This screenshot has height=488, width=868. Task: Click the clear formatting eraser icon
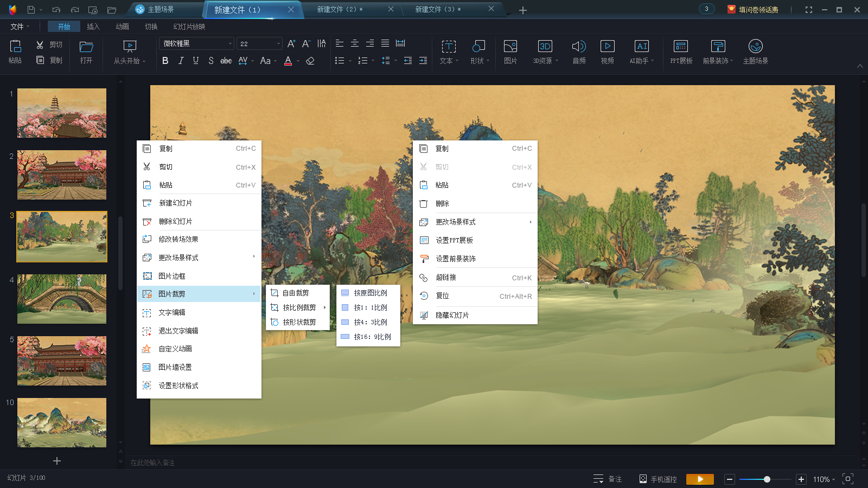point(310,61)
